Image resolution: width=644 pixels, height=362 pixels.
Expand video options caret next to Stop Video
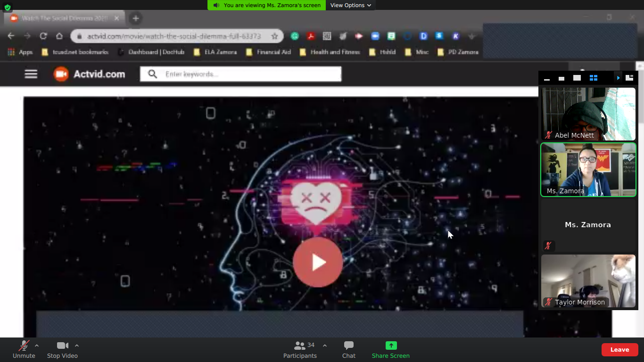[77, 346]
